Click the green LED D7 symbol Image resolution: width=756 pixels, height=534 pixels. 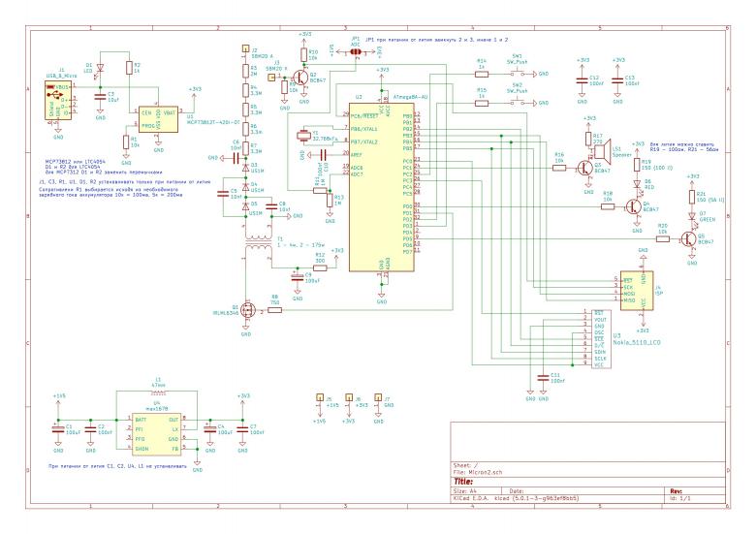693,217
